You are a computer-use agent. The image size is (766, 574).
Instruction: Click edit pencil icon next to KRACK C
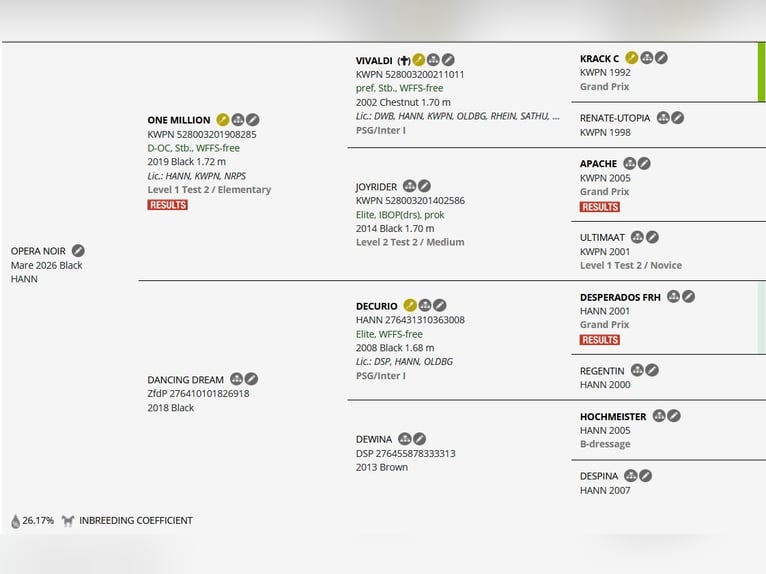click(x=661, y=58)
